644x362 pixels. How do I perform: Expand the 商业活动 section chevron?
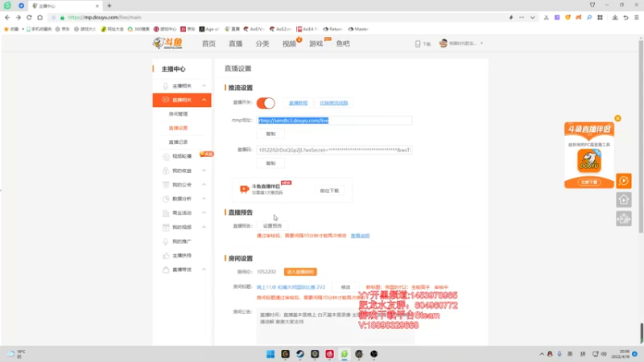[x=204, y=212]
